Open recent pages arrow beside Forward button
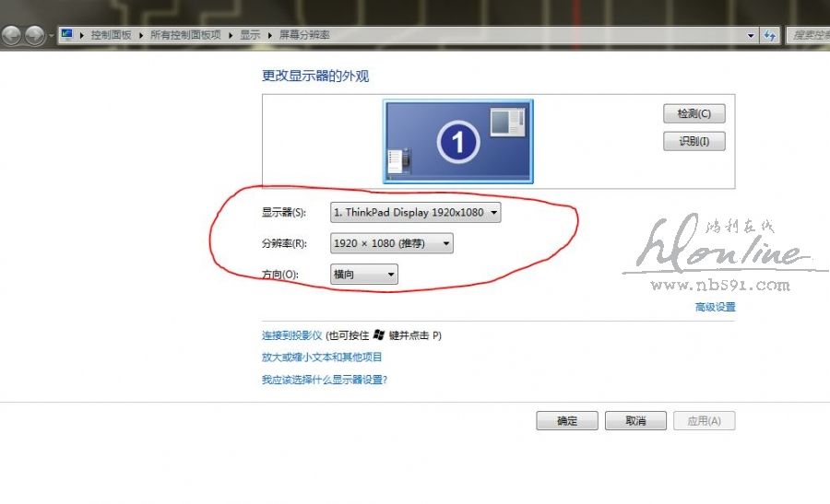The width and height of the screenshot is (830, 504). point(51,35)
